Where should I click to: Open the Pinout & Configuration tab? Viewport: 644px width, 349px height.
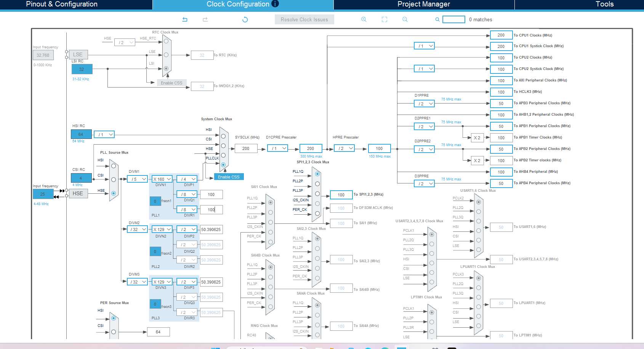coord(62,4)
